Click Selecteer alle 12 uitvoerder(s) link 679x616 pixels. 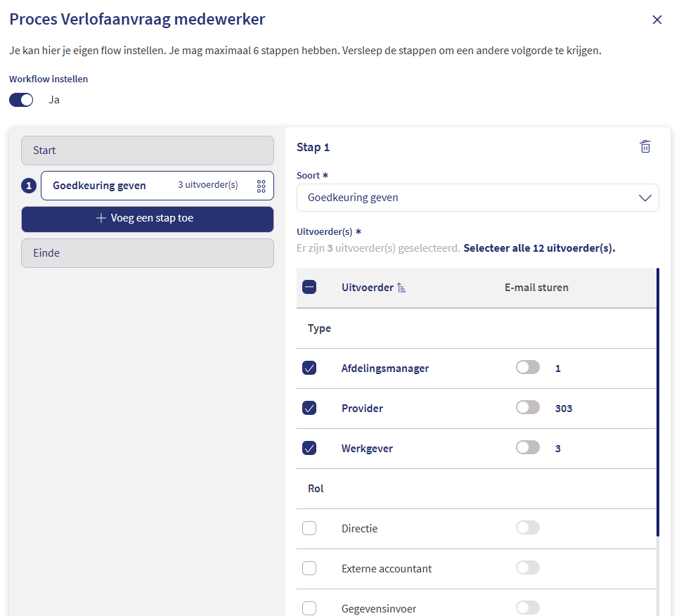tap(539, 248)
